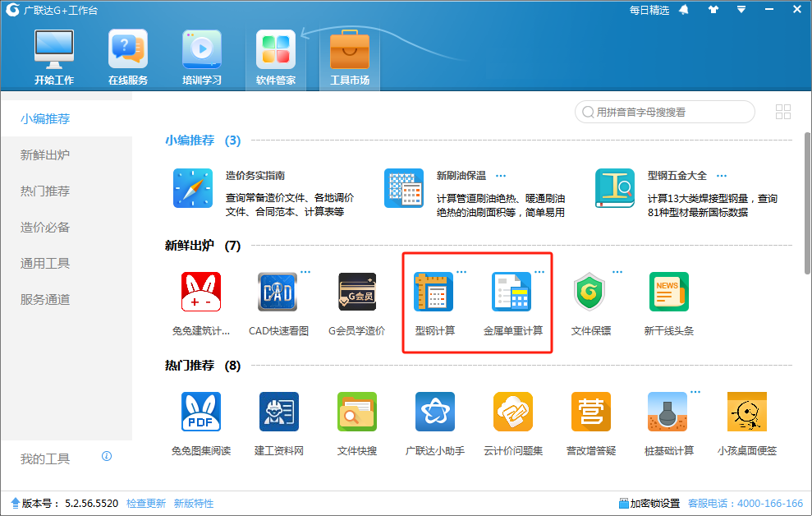
Task: Open 培训学习 video icon
Action: (x=202, y=49)
